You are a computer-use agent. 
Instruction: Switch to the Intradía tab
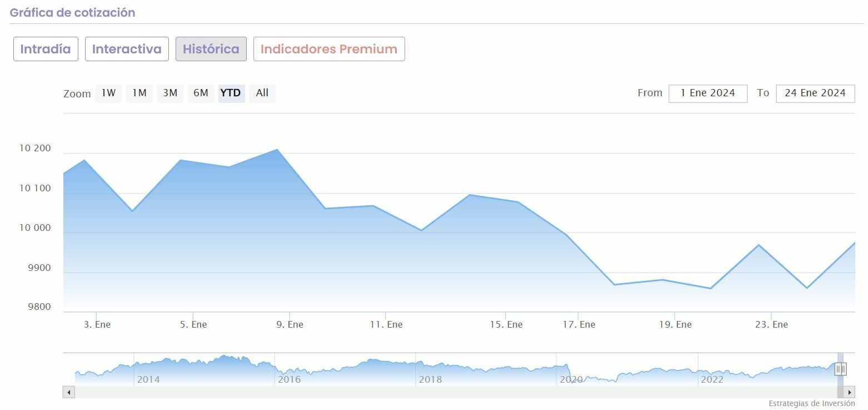pyautogui.click(x=46, y=49)
